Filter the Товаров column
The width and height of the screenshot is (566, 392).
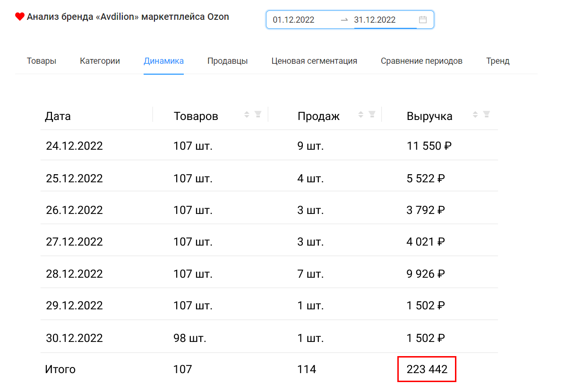tap(258, 114)
